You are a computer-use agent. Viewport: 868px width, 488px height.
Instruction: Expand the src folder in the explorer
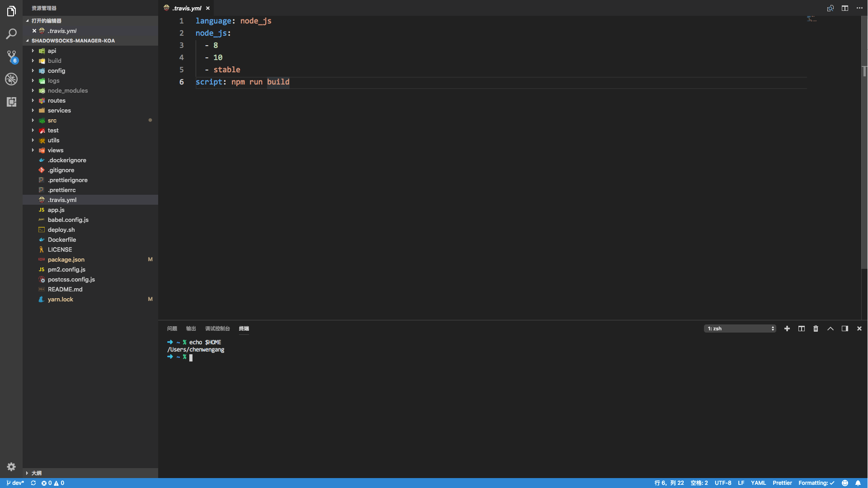pos(52,120)
